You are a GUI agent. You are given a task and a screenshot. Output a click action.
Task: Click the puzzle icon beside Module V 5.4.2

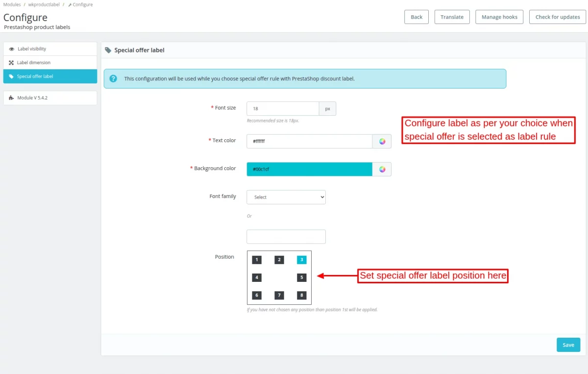(11, 98)
